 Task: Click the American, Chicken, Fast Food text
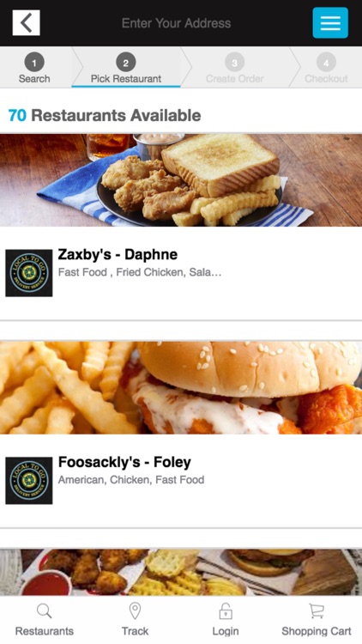pyautogui.click(x=131, y=480)
